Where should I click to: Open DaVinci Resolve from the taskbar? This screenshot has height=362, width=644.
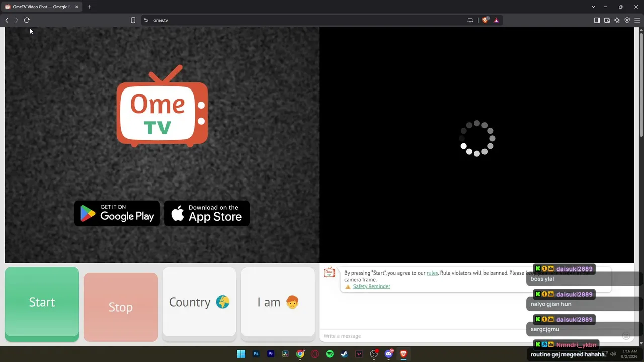click(285, 354)
